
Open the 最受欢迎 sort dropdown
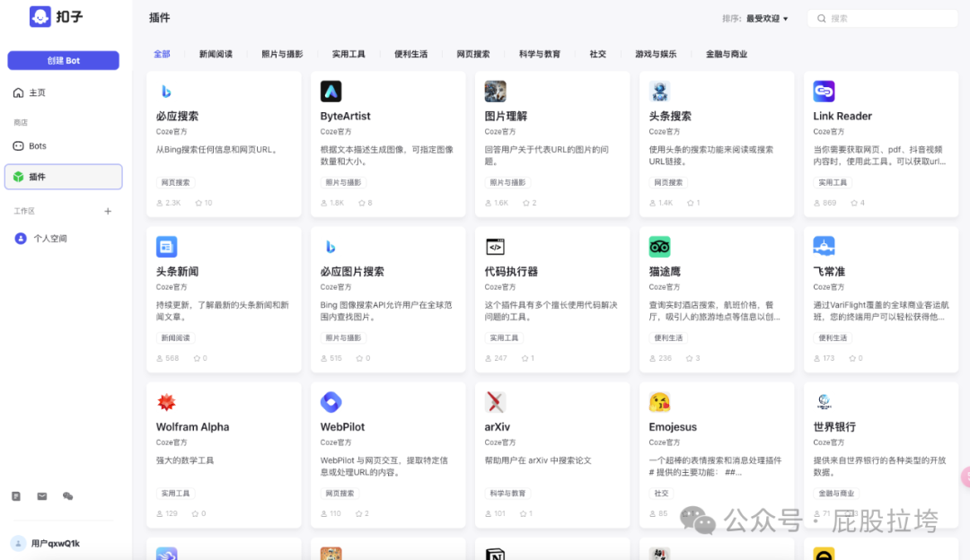[767, 19]
